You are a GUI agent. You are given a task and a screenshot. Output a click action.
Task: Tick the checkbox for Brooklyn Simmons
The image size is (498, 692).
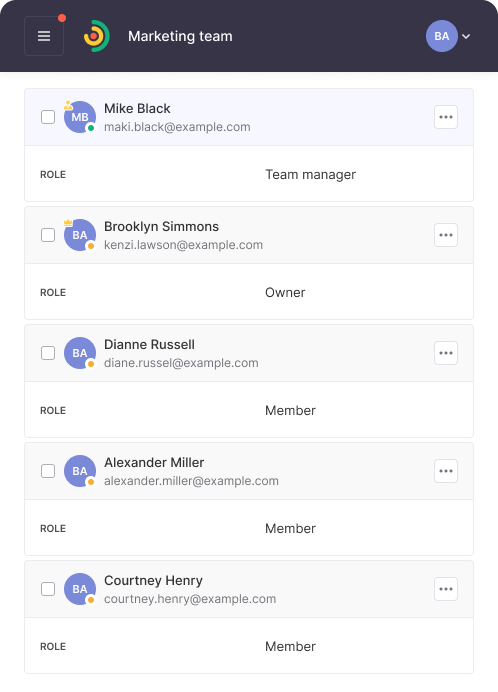click(x=48, y=235)
